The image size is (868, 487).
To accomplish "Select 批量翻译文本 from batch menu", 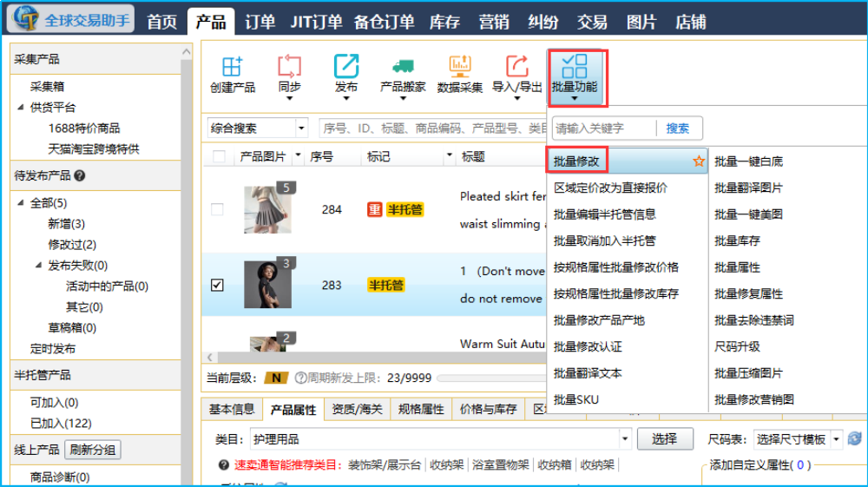I will click(588, 373).
